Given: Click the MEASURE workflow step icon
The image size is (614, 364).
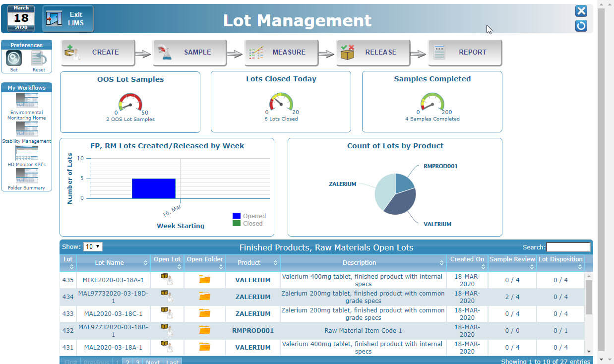Looking at the screenshot, I should [256, 52].
